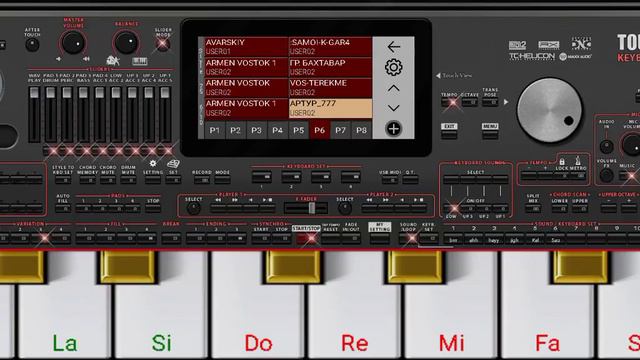640x360 pixels.
Task: Toggle the Chord Memory button
Action: [x=87, y=180]
